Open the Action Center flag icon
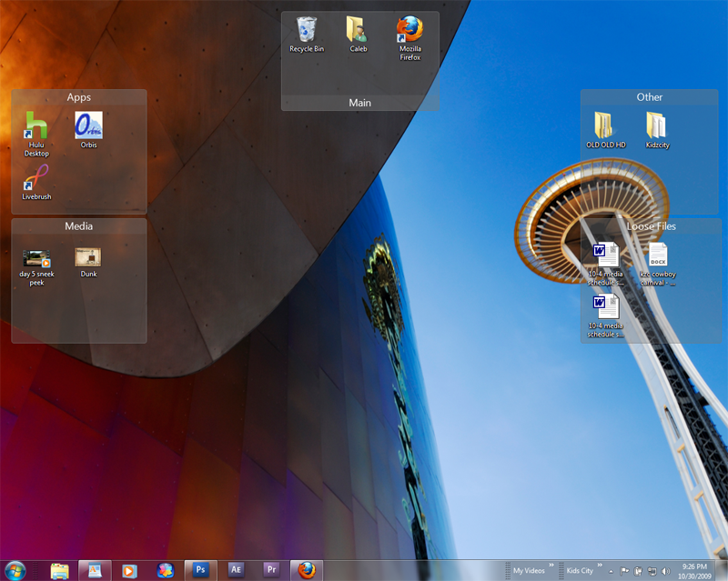This screenshot has width=728, height=581. (624, 571)
